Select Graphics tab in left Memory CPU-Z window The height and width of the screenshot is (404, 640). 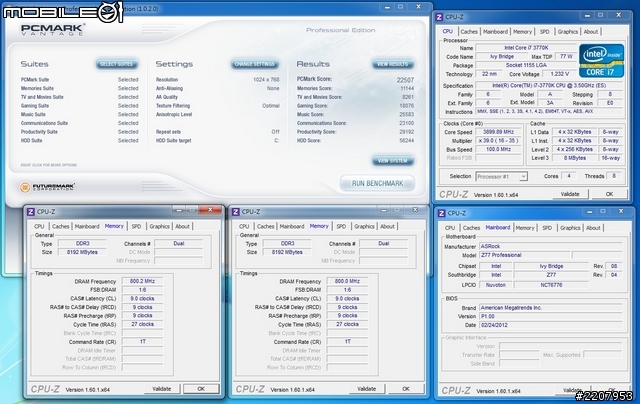(159, 226)
